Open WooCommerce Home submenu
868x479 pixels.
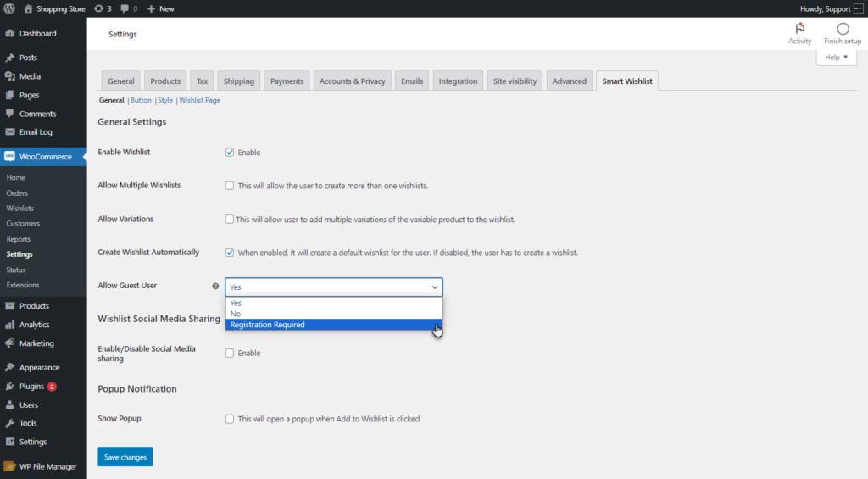(16, 178)
